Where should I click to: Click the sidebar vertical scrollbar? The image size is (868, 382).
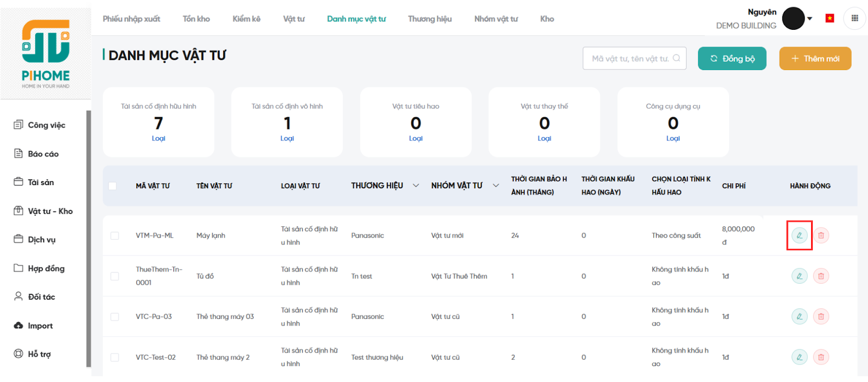[88, 239]
